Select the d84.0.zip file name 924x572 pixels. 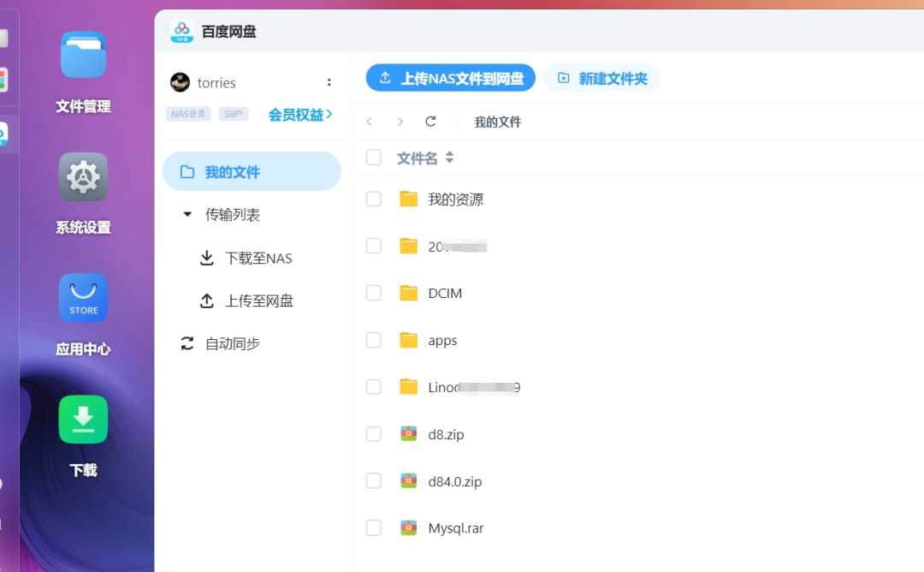tap(455, 481)
